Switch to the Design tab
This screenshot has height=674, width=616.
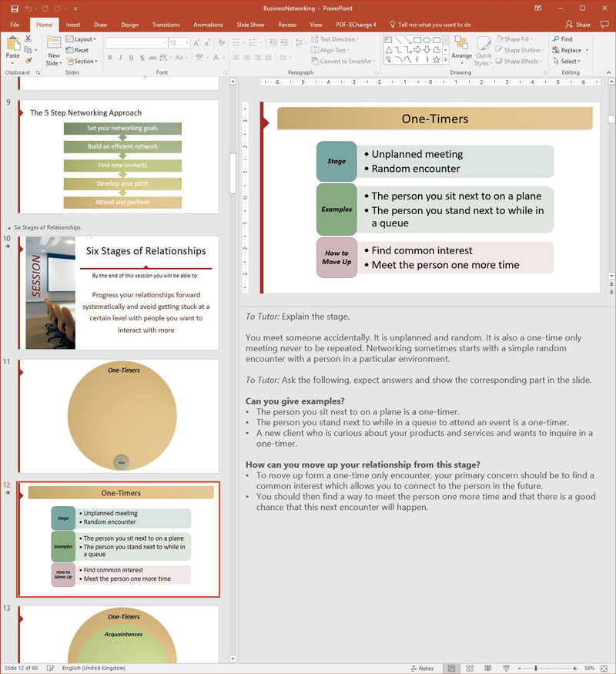pyautogui.click(x=129, y=25)
